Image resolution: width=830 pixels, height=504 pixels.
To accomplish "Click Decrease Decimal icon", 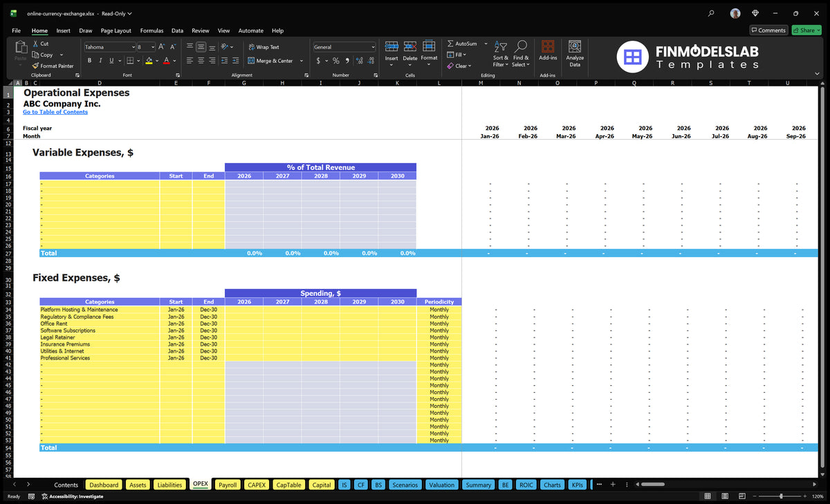I will tap(370, 61).
